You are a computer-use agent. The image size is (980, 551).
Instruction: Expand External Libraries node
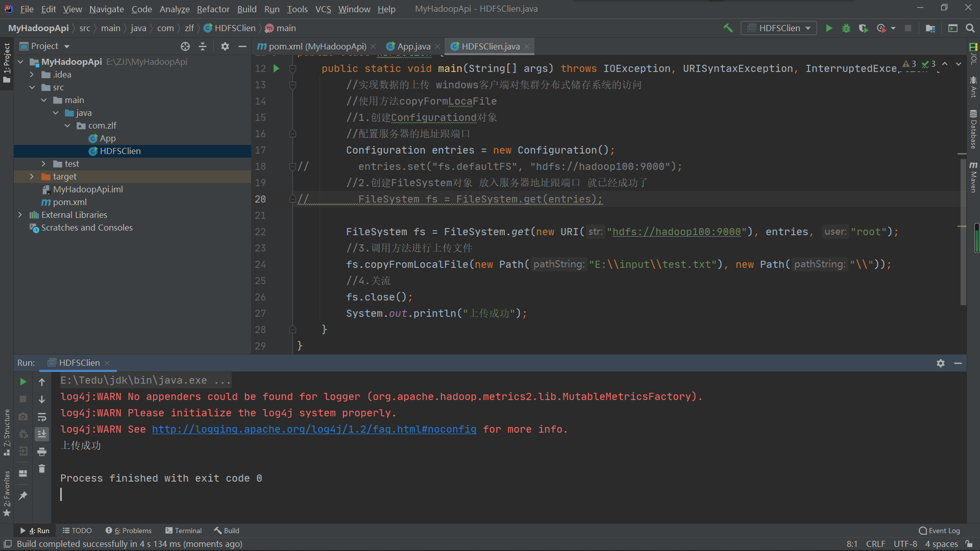[x=20, y=215]
